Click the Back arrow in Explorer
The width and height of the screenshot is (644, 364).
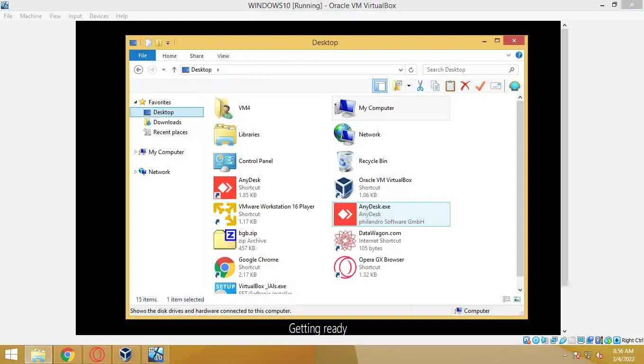(x=138, y=70)
